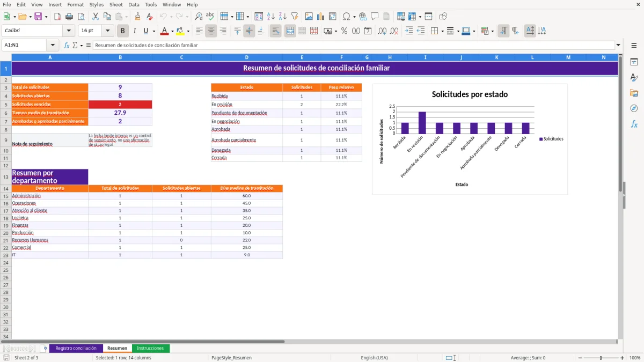This screenshot has width=644, height=362.
Task: Toggle Center Horizontally alignment
Action: pos(211,31)
